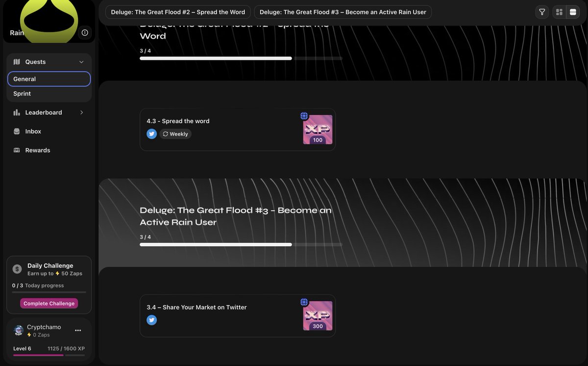Click the Cryptchamo avatar

pyautogui.click(x=19, y=331)
